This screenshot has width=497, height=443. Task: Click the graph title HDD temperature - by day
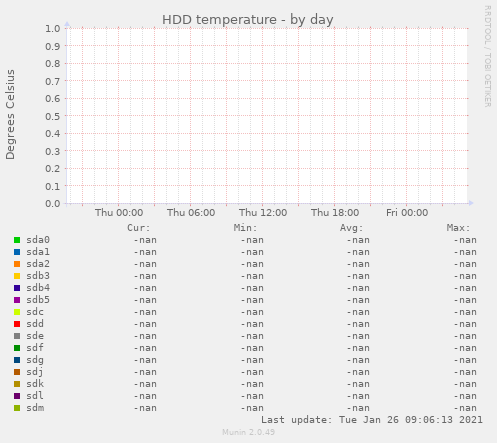(x=248, y=20)
